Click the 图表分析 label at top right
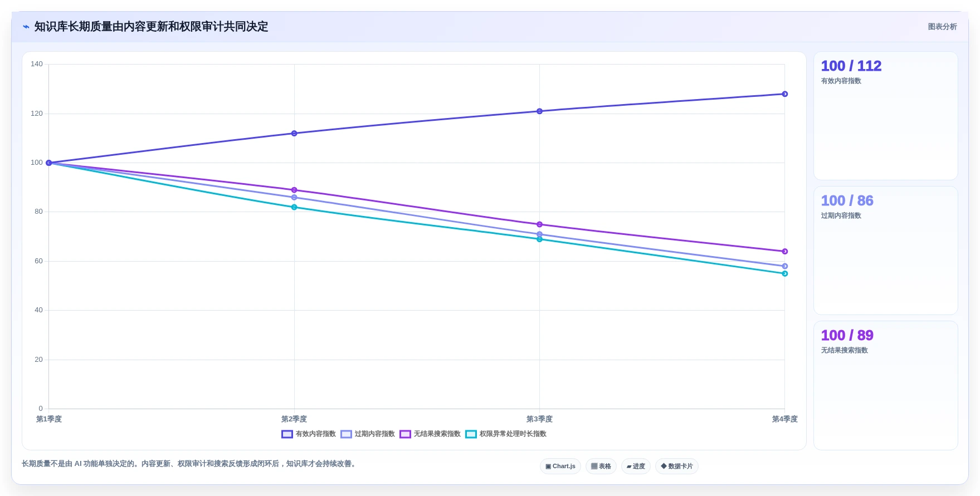Screen dimensions: 980x496 click(942, 27)
